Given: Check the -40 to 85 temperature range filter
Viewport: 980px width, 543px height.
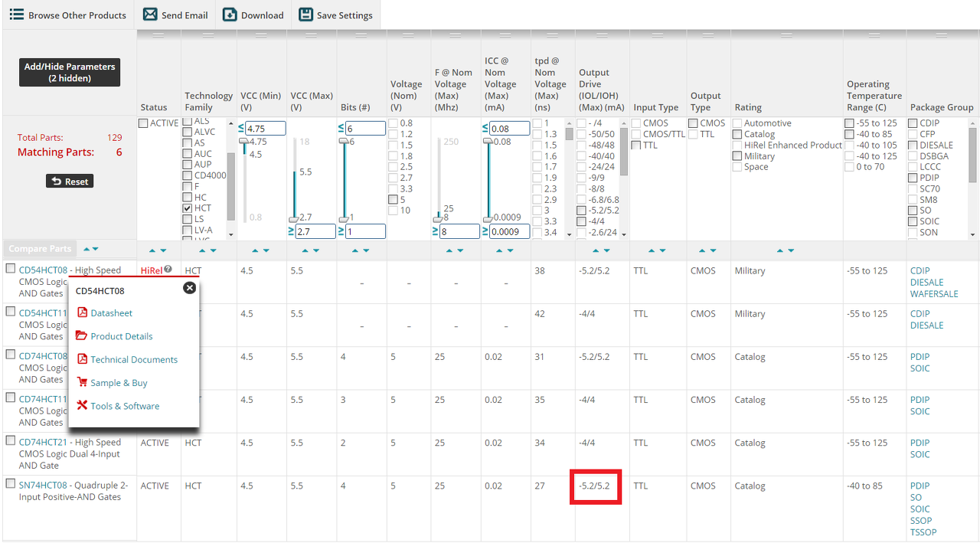Looking at the screenshot, I should (x=850, y=134).
